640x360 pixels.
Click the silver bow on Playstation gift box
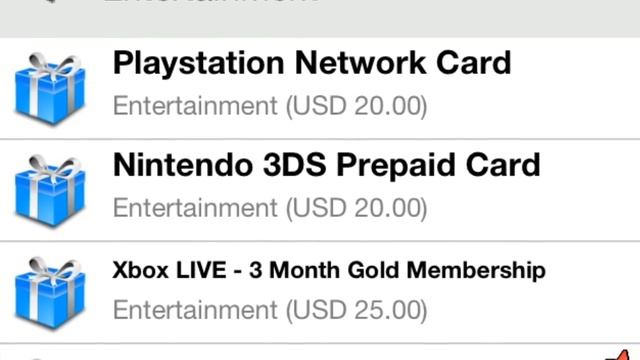point(54,65)
